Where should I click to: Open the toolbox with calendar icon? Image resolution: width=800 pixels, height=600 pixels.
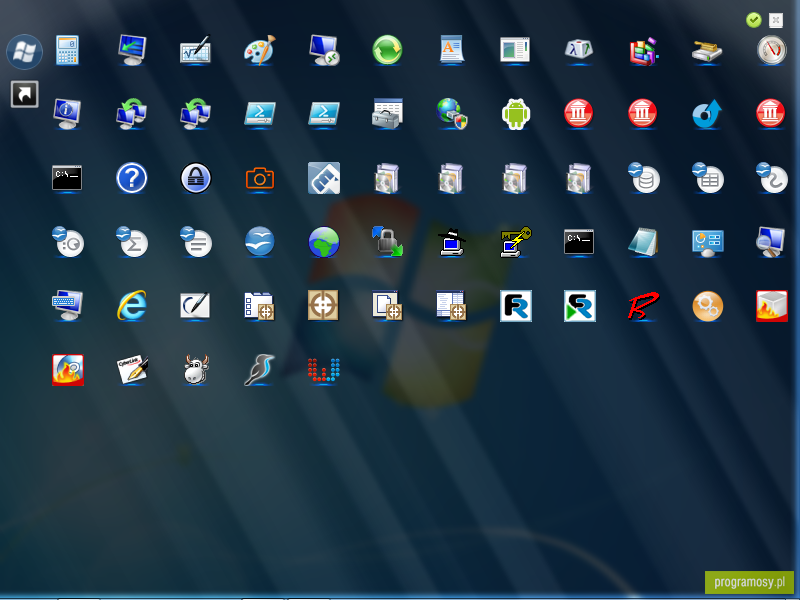[387, 114]
